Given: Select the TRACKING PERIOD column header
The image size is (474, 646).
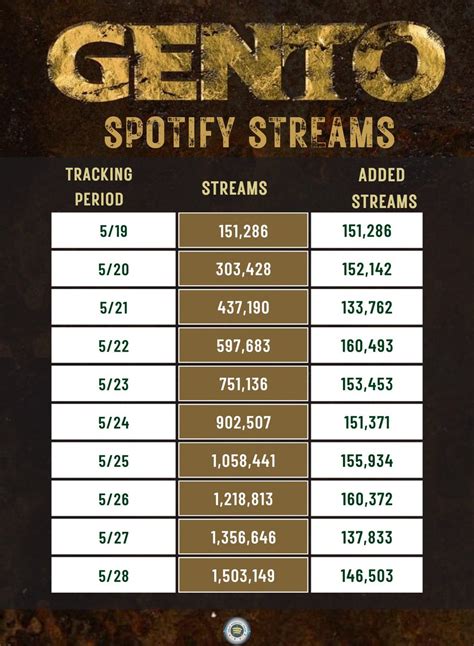Looking at the screenshot, I should point(99,187).
